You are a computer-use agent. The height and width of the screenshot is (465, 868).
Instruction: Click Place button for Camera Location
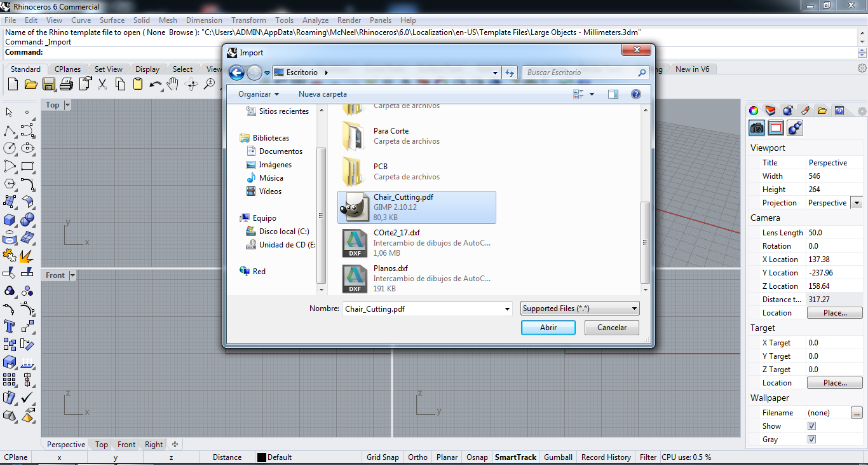pyautogui.click(x=835, y=313)
